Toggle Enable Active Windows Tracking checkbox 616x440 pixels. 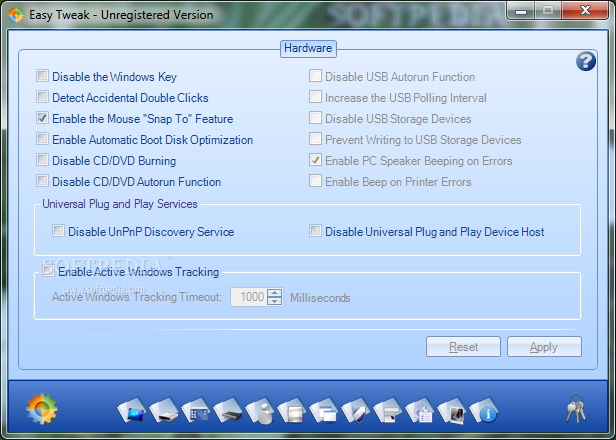48,271
